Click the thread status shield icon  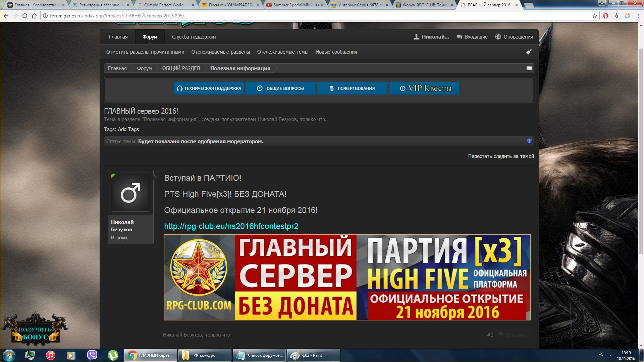tap(529, 141)
